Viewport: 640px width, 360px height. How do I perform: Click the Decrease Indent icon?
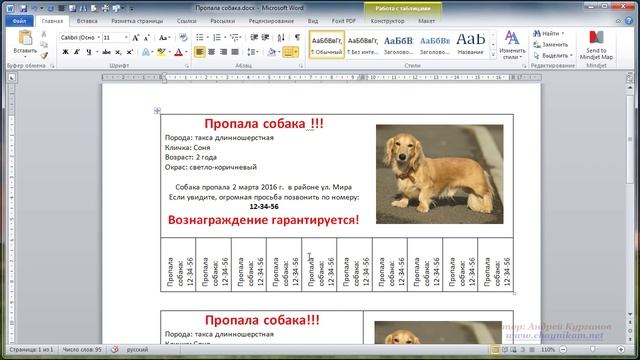pos(254,38)
